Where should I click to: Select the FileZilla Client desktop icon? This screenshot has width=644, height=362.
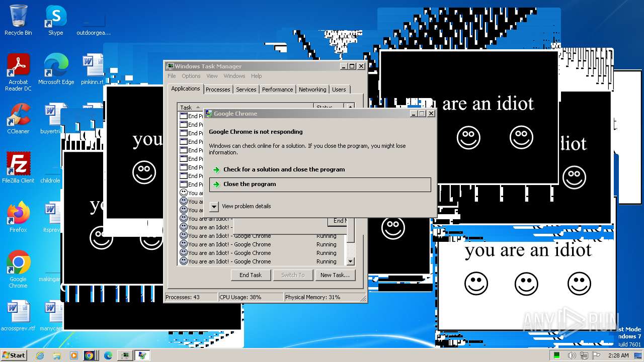(18, 168)
